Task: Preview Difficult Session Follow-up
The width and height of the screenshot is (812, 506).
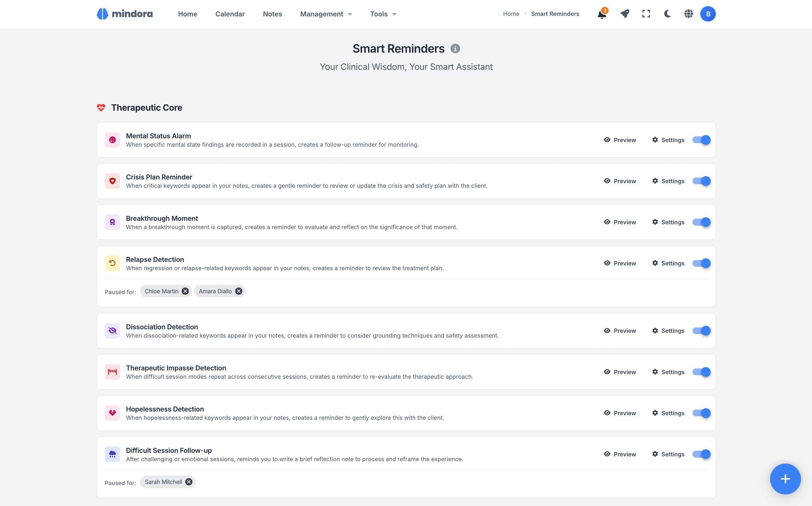Action: 620,454
